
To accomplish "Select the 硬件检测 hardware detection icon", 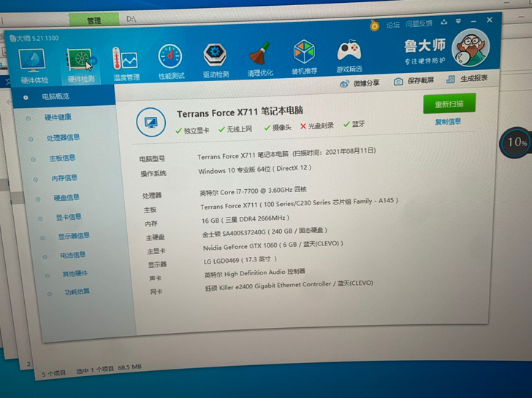I will tap(81, 66).
